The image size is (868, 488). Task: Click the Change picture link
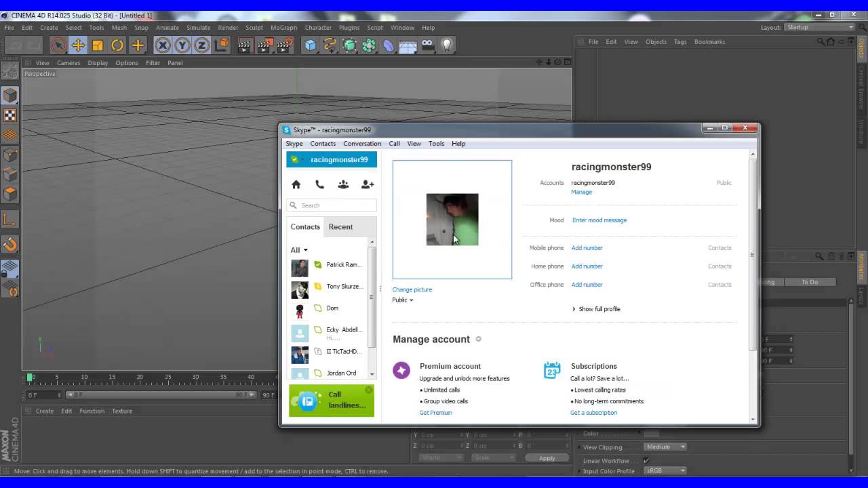pos(412,289)
